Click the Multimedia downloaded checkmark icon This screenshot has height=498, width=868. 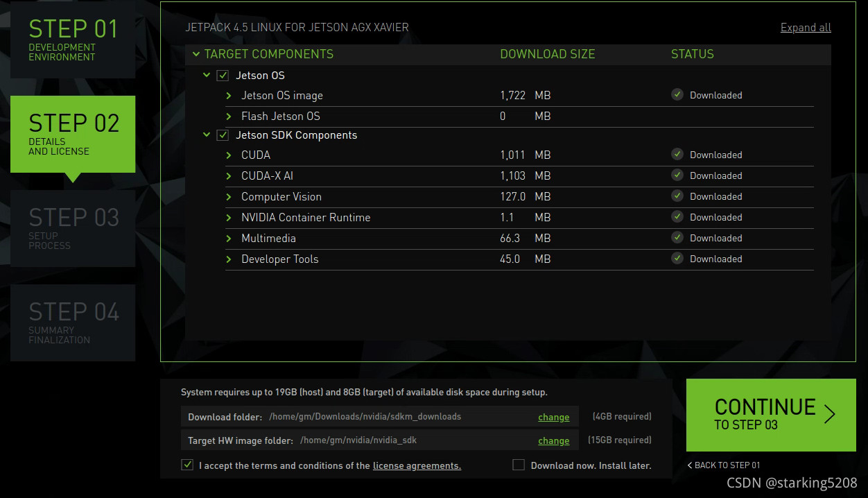[x=677, y=238]
